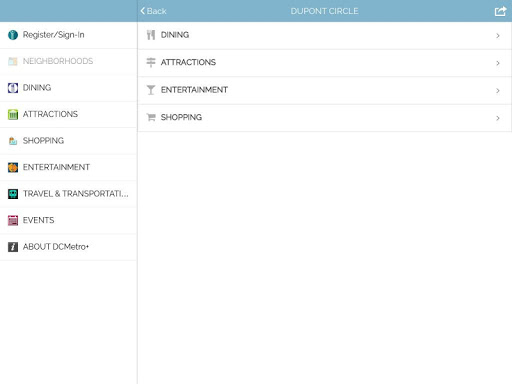Expand the Dining row chevron

coord(498,36)
